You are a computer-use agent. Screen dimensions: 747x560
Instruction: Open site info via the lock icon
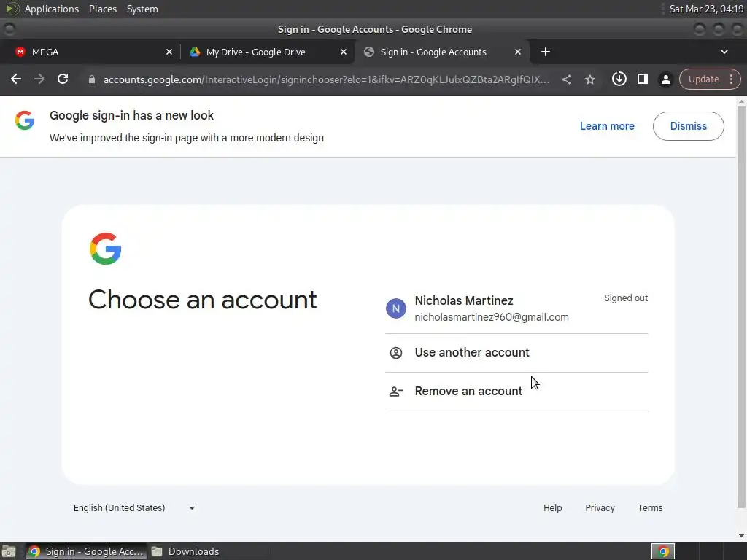point(91,79)
